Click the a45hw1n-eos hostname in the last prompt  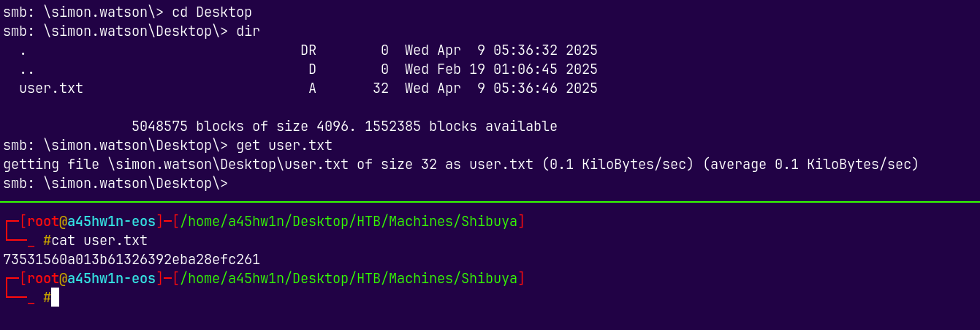pos(111,279)
